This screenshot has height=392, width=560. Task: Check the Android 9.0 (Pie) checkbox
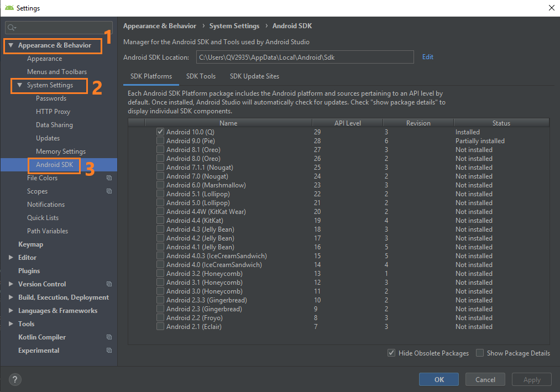pyautogui.click(x=160, y=141)
